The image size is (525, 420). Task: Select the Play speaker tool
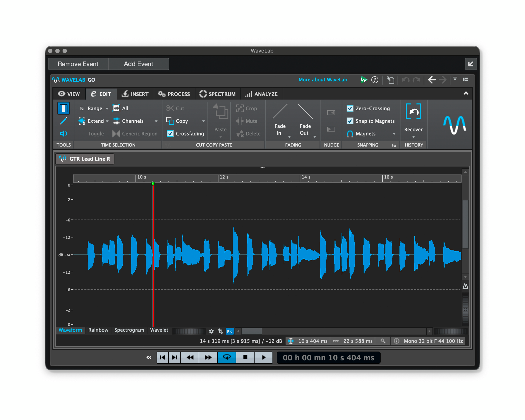(x=63, y=133)
